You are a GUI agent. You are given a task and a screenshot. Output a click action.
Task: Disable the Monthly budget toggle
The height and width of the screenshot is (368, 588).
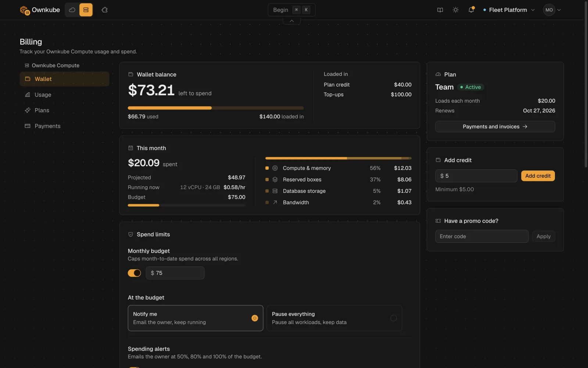pyautogui.click(x=135, y=273)
